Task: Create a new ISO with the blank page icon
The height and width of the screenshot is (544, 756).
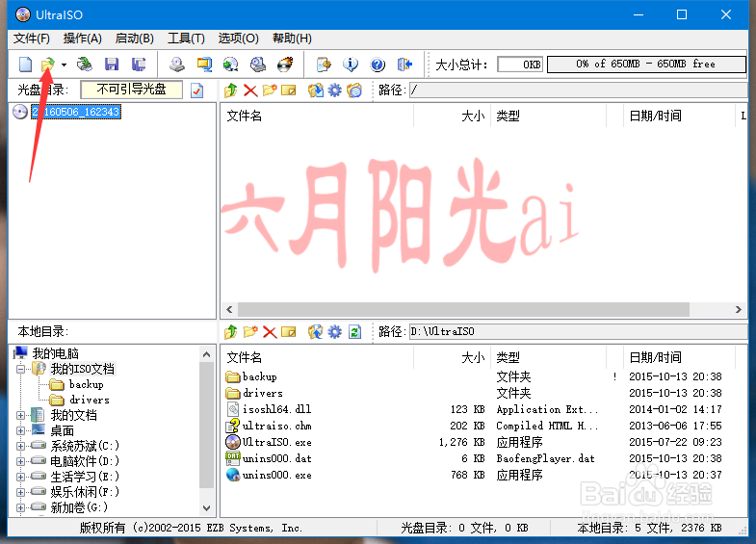Action: click(25, 65)
